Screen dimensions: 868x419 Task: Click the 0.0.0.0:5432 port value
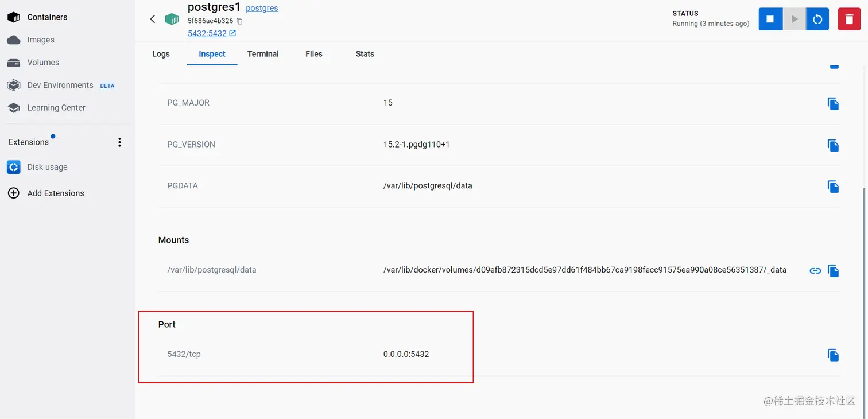[x=406, y=354]
